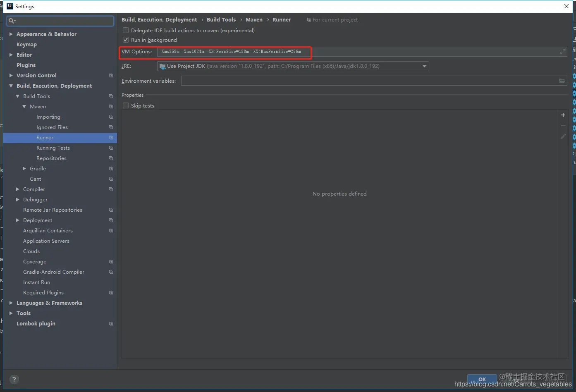The image size is (576, 392).
Task: Click the project-scope icon beside Build Tools
Action: click(111, 96)
